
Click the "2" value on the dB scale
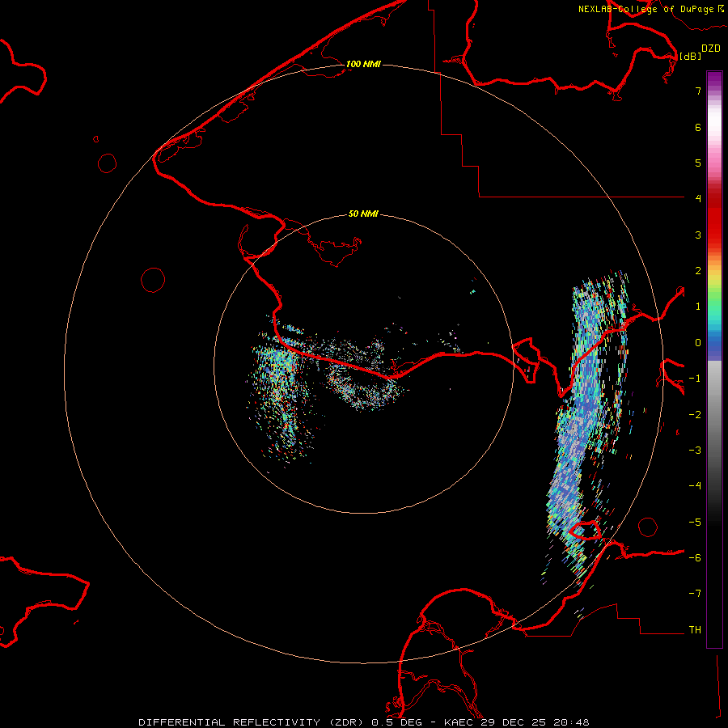(698, 271)
